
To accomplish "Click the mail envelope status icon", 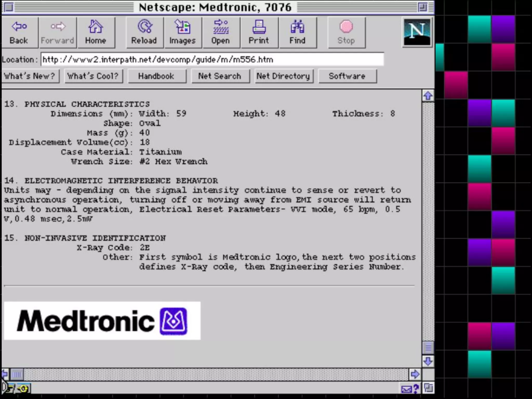I will [x=407, y=389].
